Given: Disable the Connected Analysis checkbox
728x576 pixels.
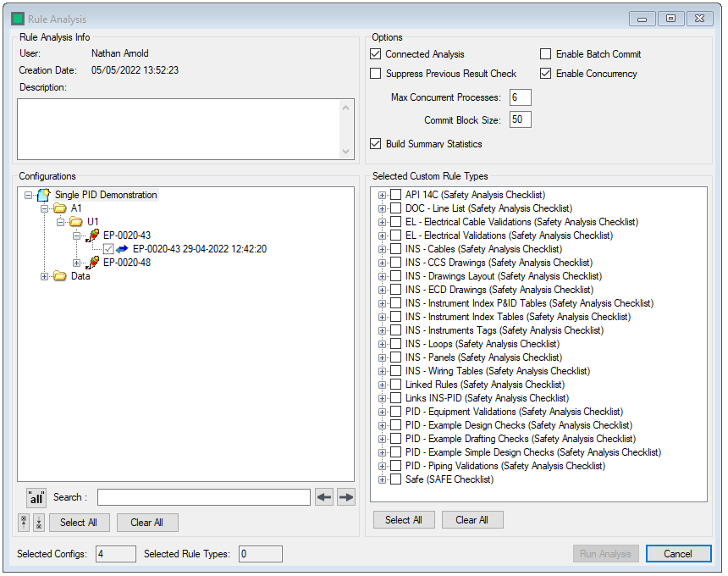Looking at the screenshot, I should click(x=376, y=54).
